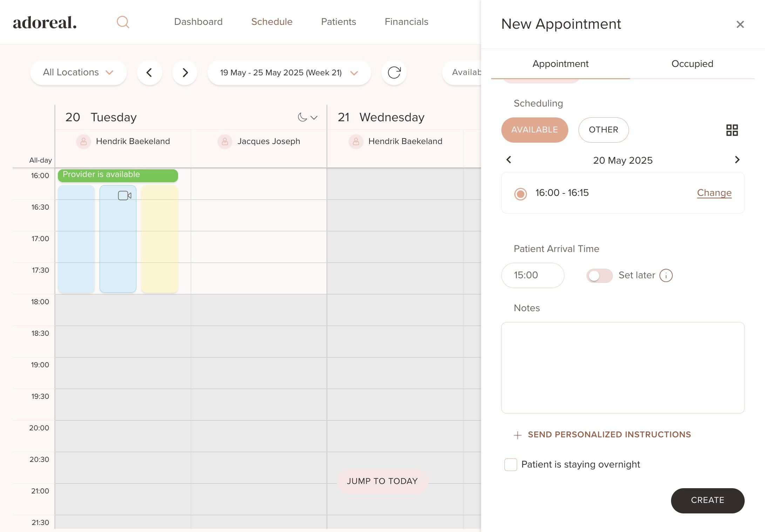Image resolution: width=765 pixels, height=532 pixels.
Task: Go to previous day before 20 May 2025
Action: coord(509,160)
